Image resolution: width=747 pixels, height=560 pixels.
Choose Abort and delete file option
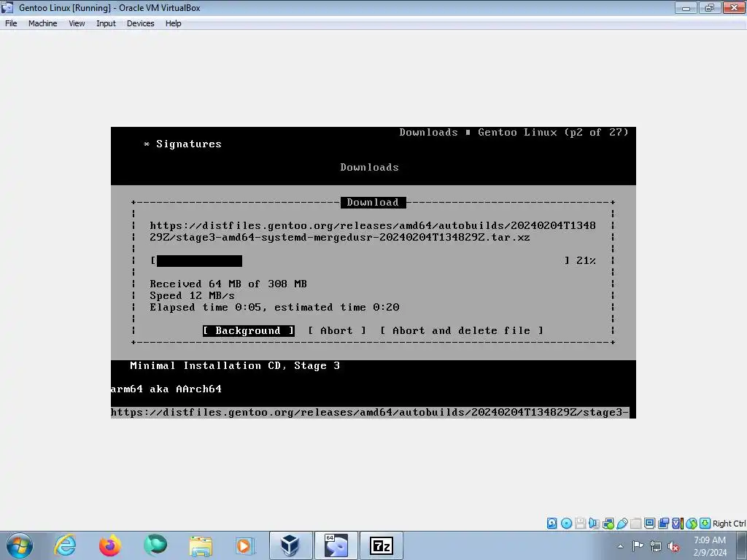(461, 330)
